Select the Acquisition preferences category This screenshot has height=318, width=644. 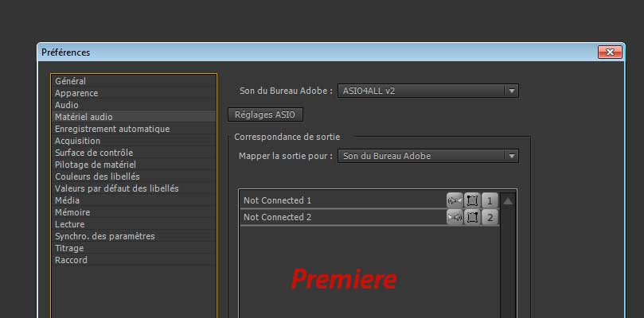point(133,141)
